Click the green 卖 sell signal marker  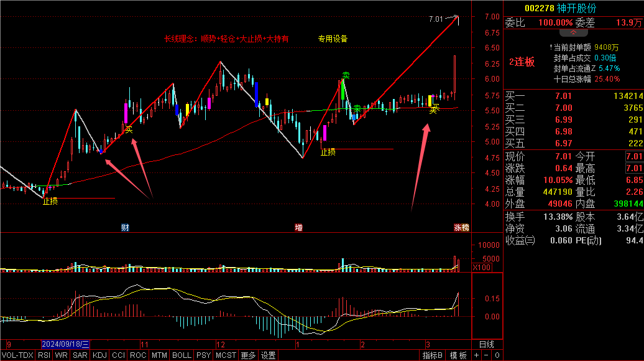click(346, 75)
